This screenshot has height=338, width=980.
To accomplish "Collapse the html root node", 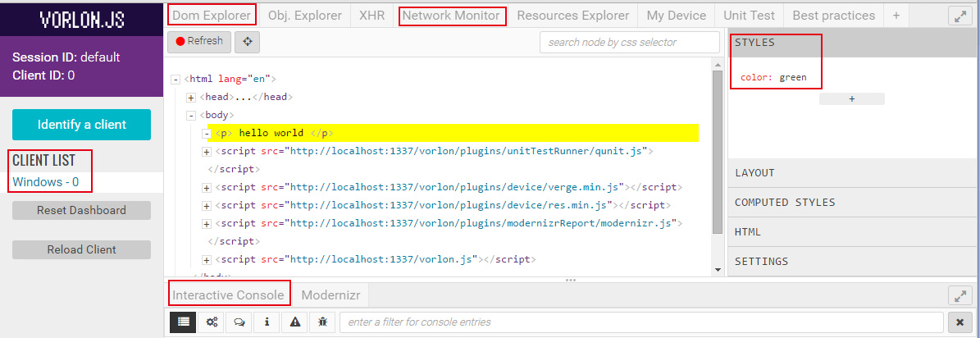I will pyautogui.click(x=175, y=80).
